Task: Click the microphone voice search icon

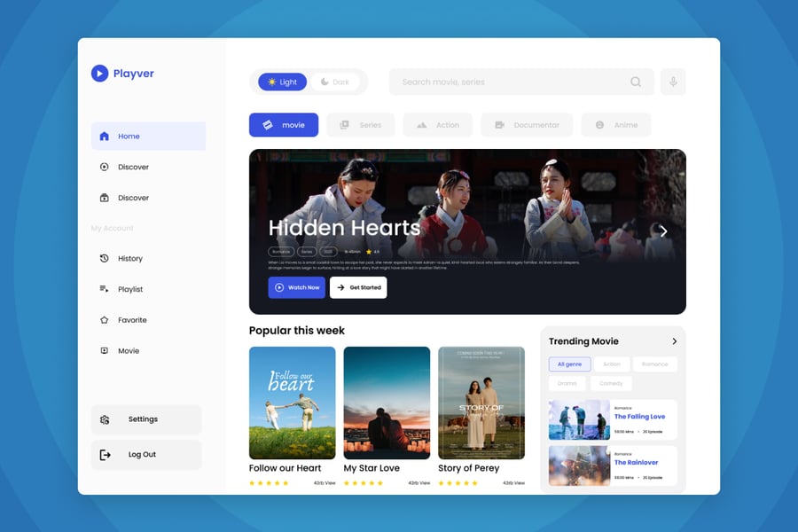Action: [x=673, y=82]
